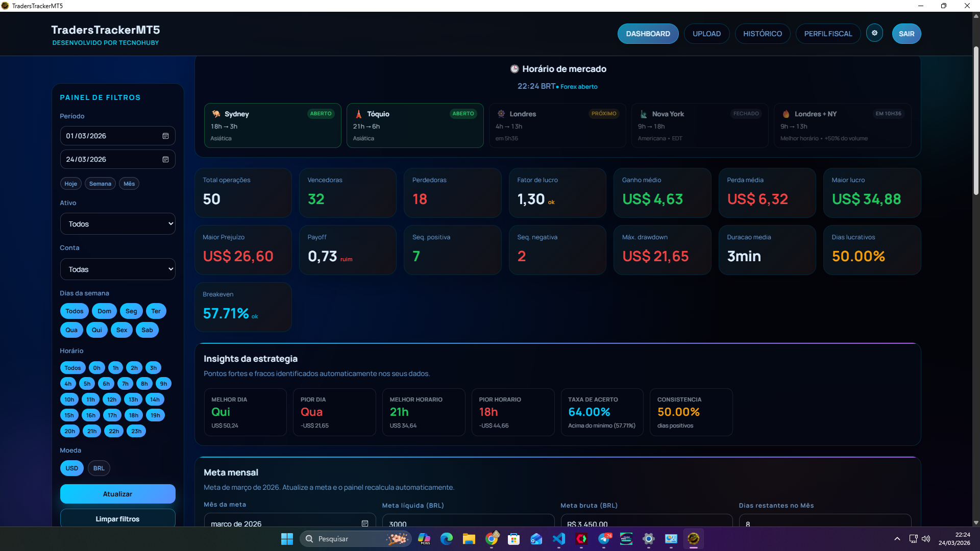This screenshot has height=551, width=980.
Task: Click the clock icon beside Horário de mercado
Action: pos(514,68)
